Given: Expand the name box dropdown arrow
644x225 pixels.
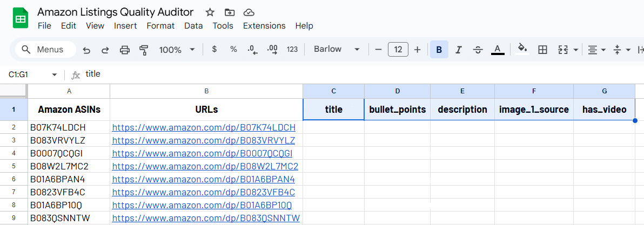Looking at the screenshot, I should (54, 74).
